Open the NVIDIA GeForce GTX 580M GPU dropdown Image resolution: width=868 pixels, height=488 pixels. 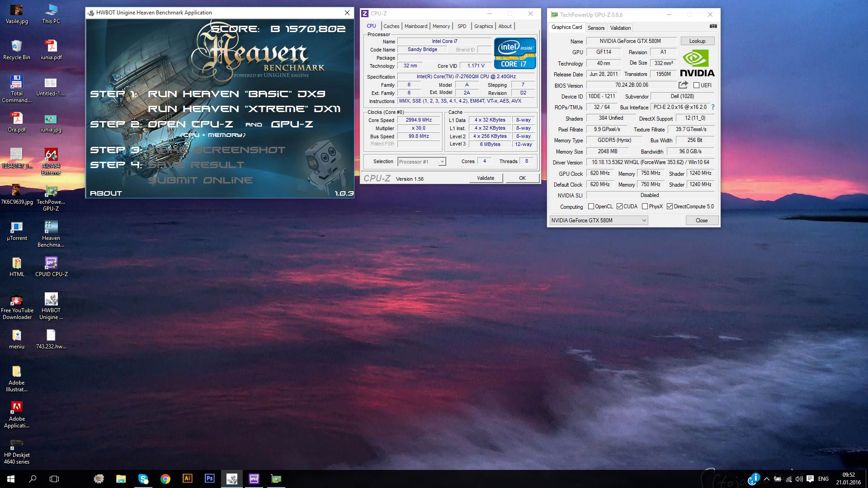tap(599, 221)
